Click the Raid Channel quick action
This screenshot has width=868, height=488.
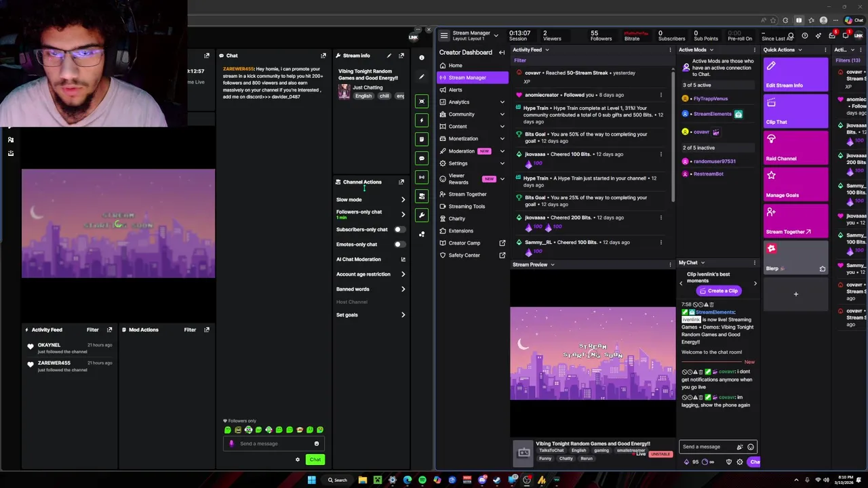[795, 148]
